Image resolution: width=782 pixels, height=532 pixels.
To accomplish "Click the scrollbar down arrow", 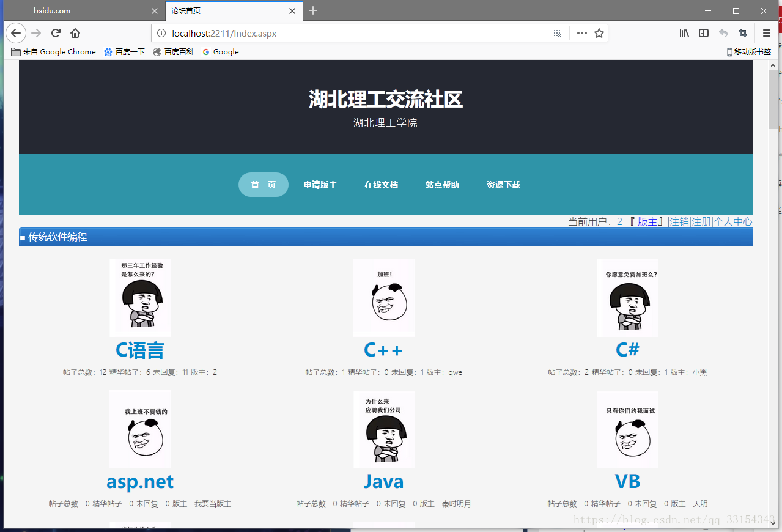I will click(x=773, y=523).
